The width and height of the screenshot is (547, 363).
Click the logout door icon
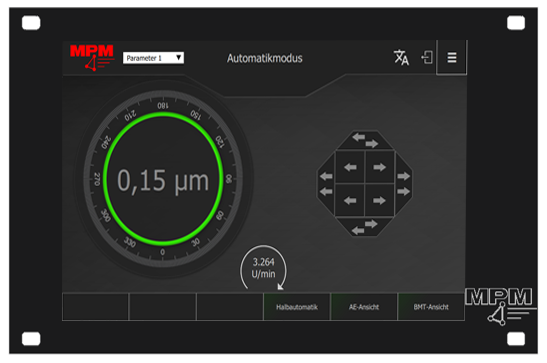pyautogui.click(x=427, y=58)
